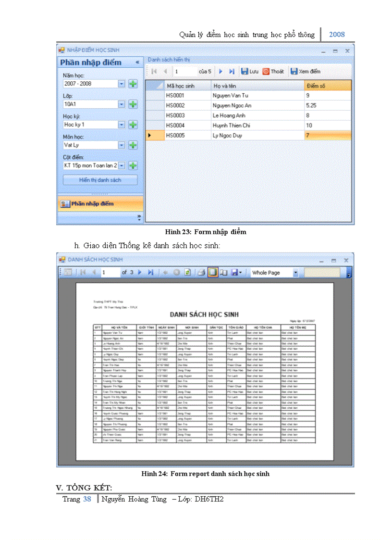Open the Năm học dropdown

[x=122, y=84]
